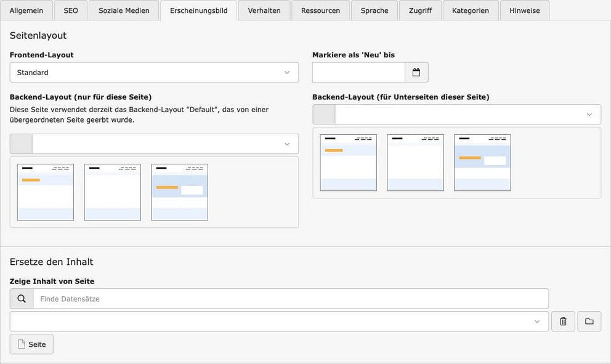
Task: Click the search magnifier icon beside Finde Datensätze
Action: click(x=22, y=299)
